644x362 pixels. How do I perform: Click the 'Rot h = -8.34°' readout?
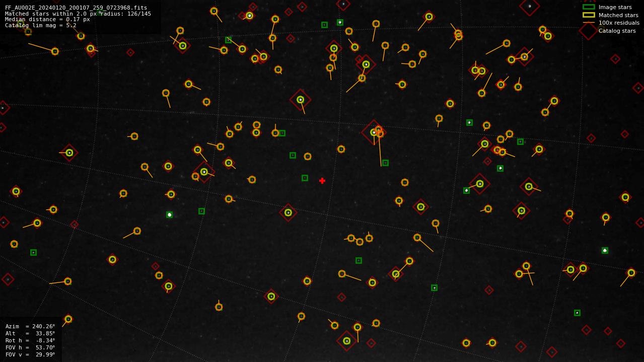[30, 340]
